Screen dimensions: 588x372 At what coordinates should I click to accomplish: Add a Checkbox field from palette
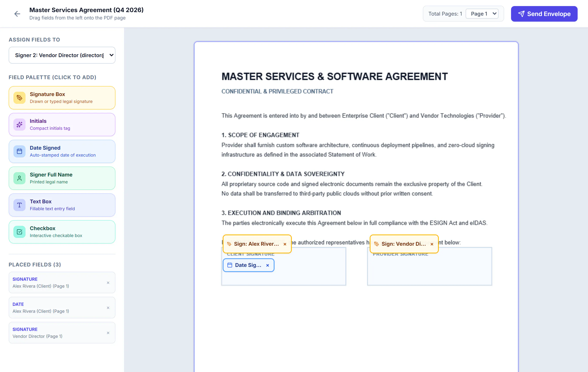click(62, 232)
